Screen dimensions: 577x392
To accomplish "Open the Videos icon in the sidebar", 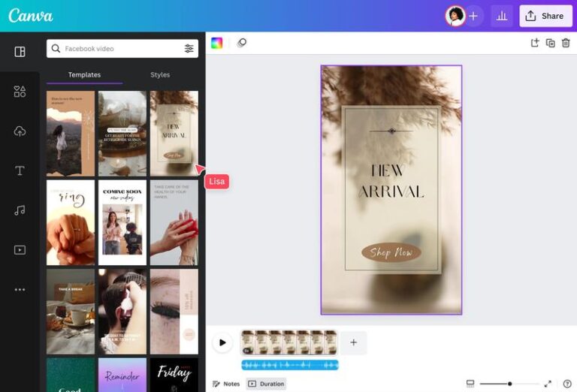I will [x=20, y=250].
